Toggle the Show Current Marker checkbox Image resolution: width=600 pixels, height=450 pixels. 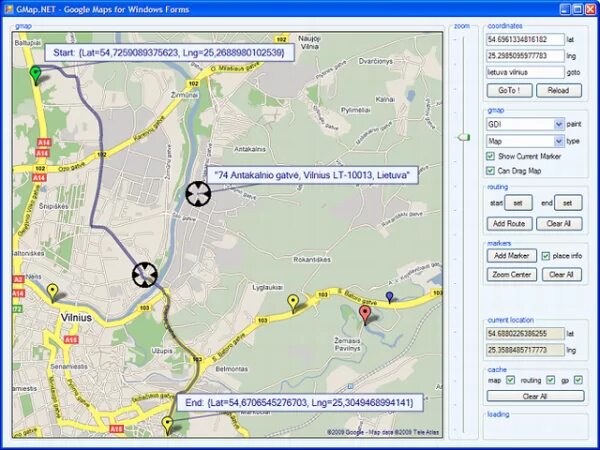click(490, 156)
